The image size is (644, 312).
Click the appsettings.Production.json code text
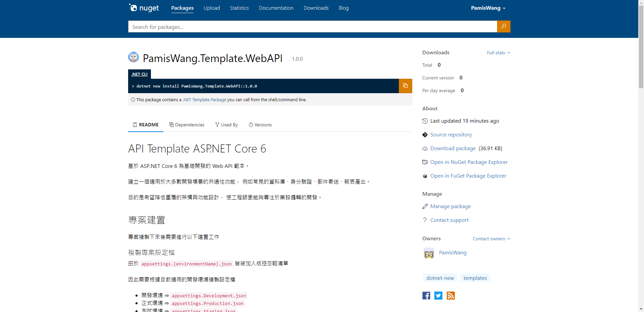[208, 303]
